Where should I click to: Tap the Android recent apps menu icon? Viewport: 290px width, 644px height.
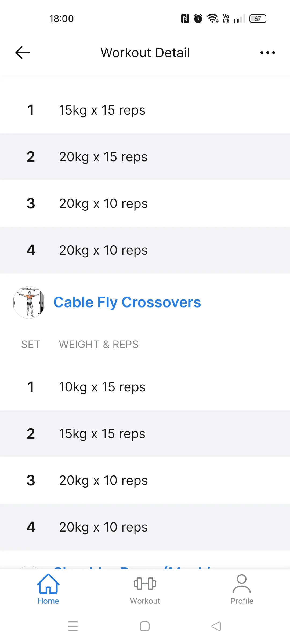(73, 626)
